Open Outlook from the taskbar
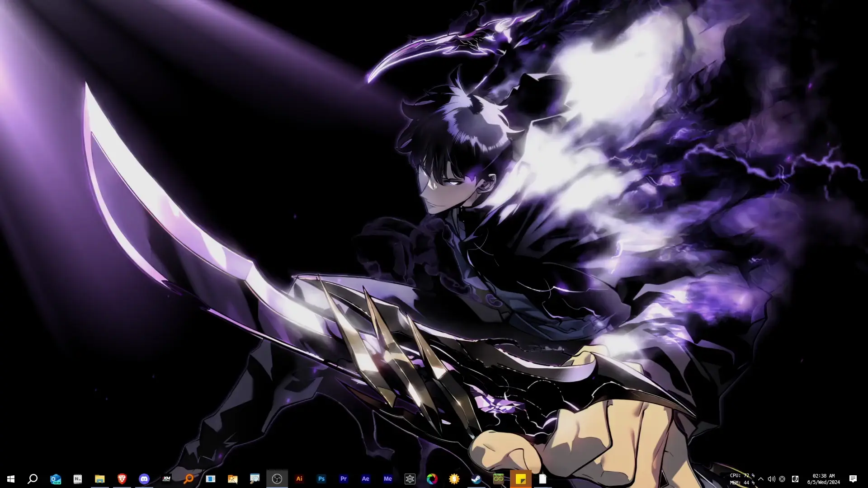868x488 pixels. (x=55, y=479)
